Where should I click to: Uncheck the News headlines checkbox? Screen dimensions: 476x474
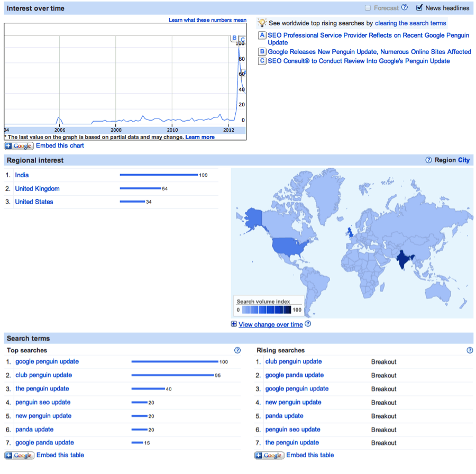click(x=419, y=7)
